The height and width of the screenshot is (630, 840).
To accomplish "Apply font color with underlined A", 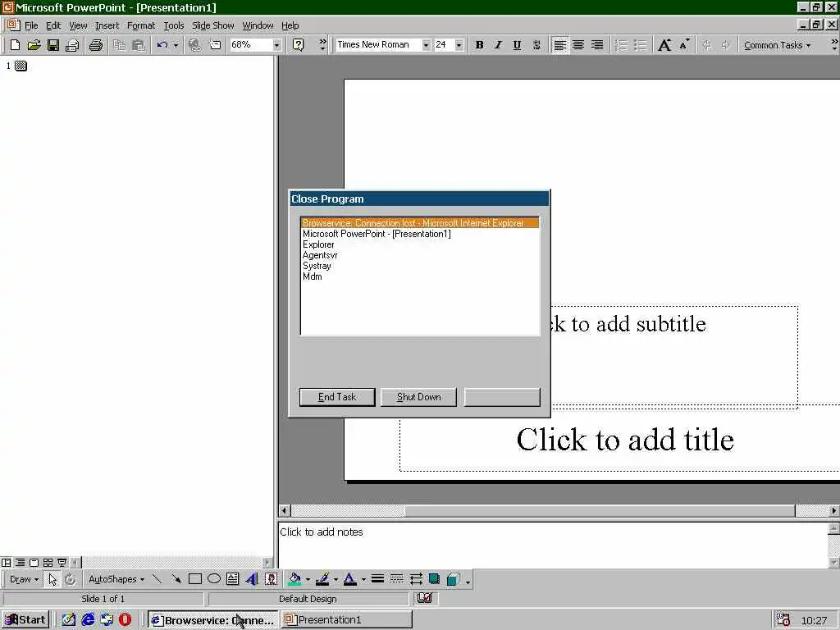I will tap(349, 579).
